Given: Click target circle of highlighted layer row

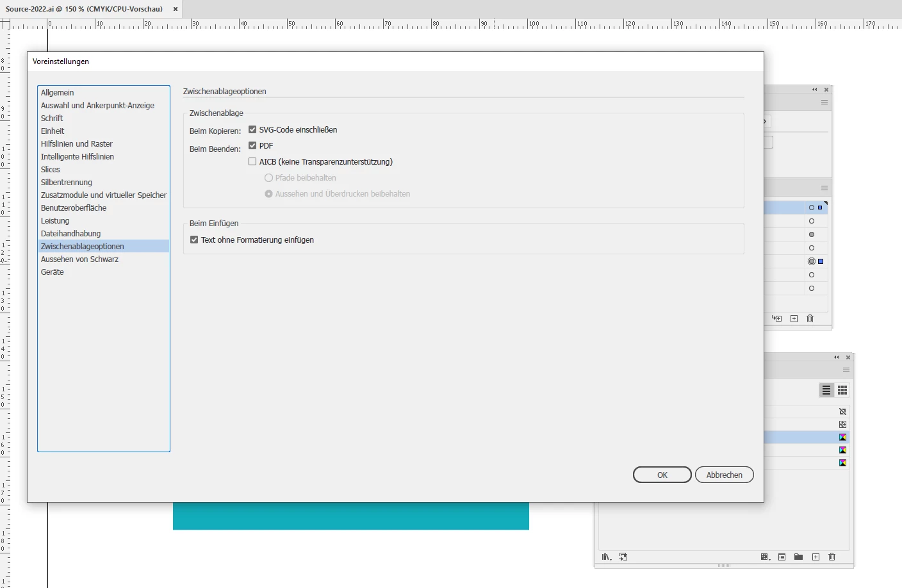Looking at the screenshot, I should 812,208.
